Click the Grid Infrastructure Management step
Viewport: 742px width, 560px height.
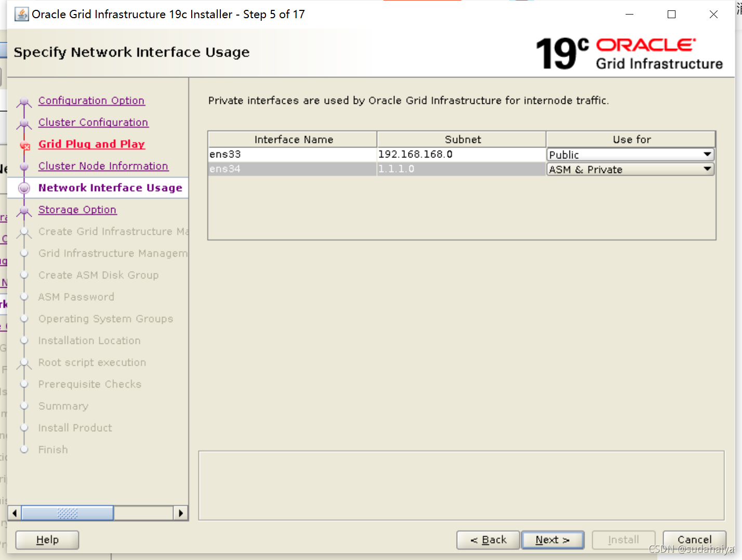pyautogui.click(x=113, y=254)
